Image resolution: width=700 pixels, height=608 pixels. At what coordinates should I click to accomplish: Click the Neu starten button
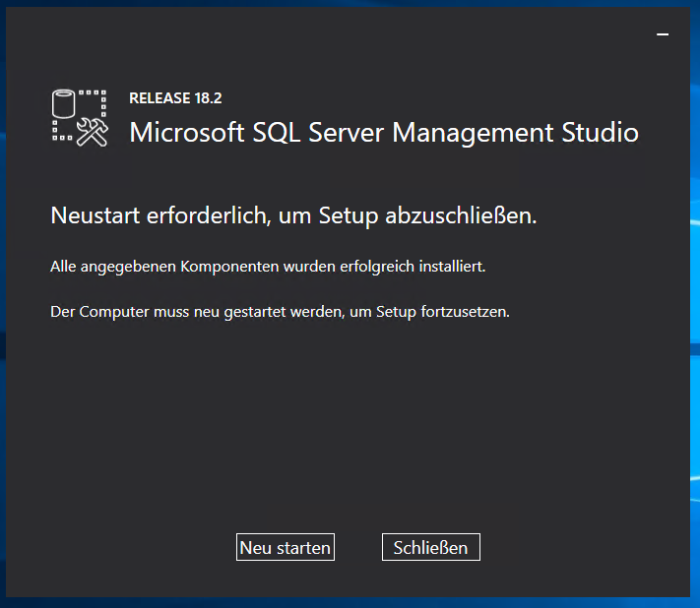pos(286,547)
